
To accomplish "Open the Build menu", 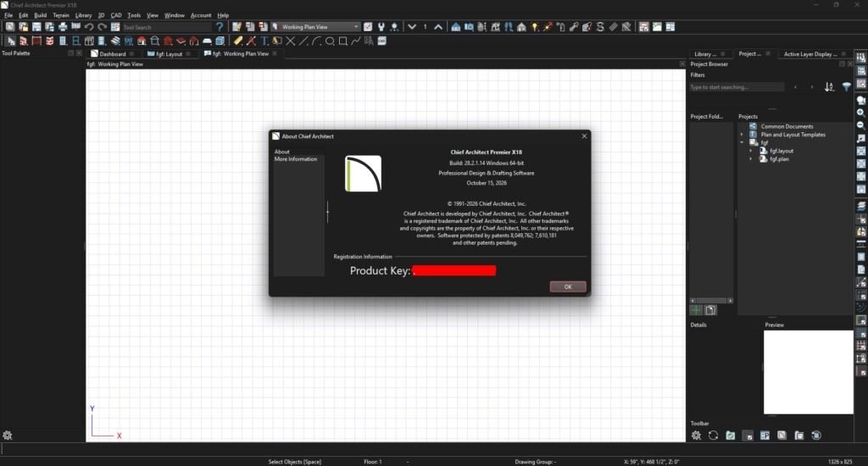I will (x=41, y=15).
